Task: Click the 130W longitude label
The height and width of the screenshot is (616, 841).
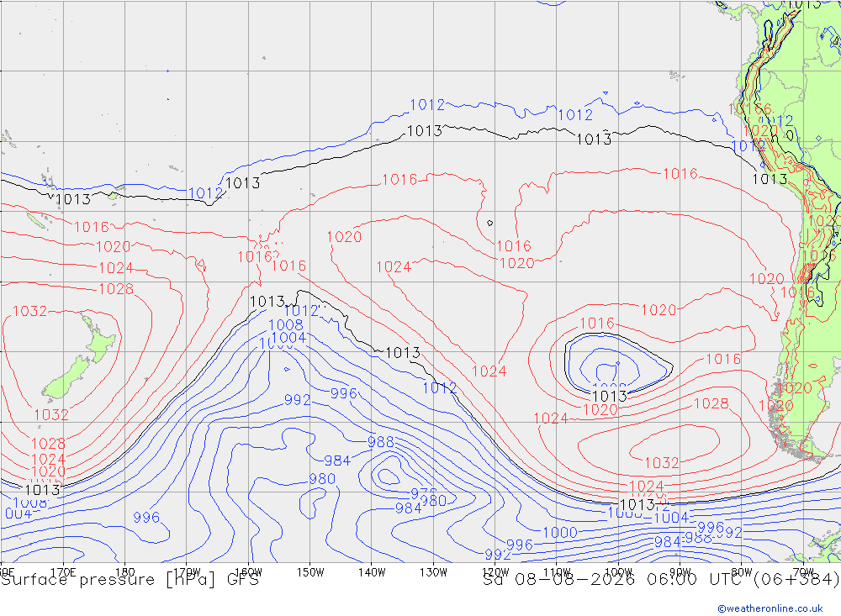Action: pyautogui.click(x=433, y=572)
